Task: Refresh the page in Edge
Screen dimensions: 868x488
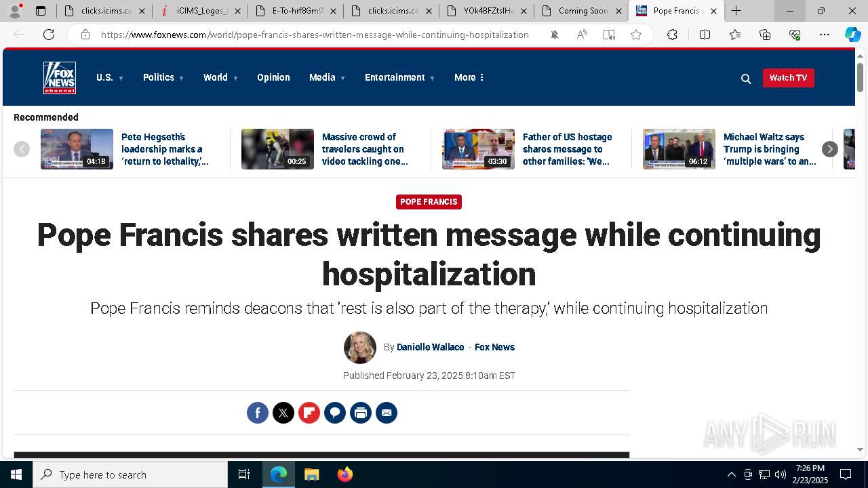Action: (x=49, y=35)
